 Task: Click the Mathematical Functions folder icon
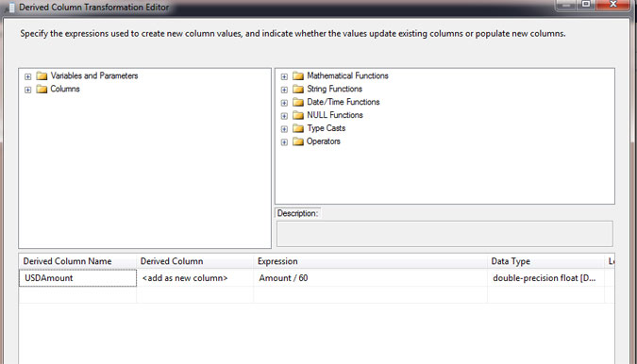coord(298,75)
